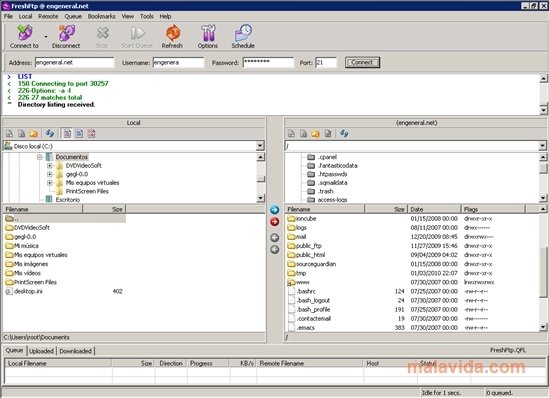
Task: Select the sourceguardian remote folder
Action: point(316,264)
